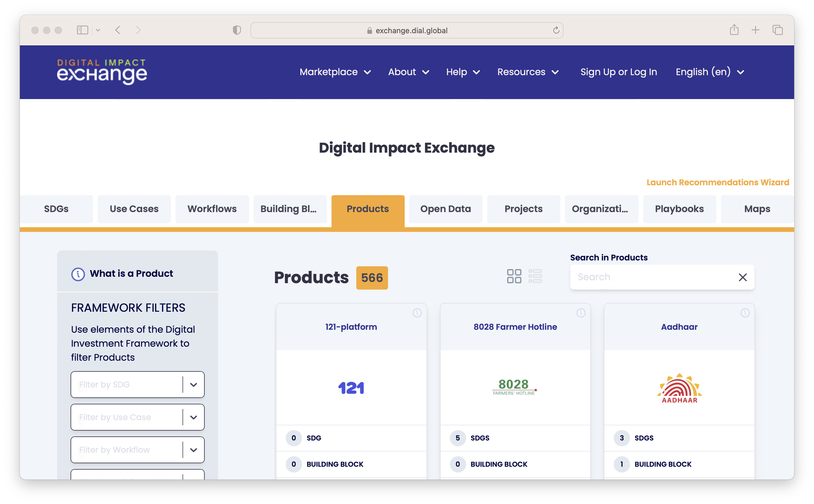Open the English (en) language selector
This screenshot has width=814, height=504.
pos(710,72)
